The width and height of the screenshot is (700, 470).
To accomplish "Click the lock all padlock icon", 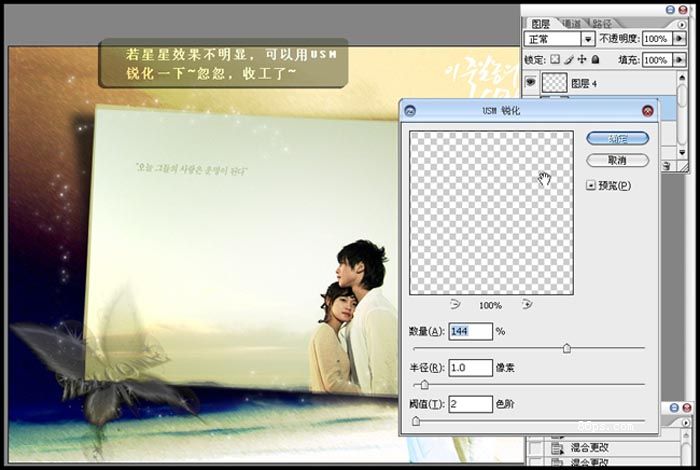I will [595, 59].
